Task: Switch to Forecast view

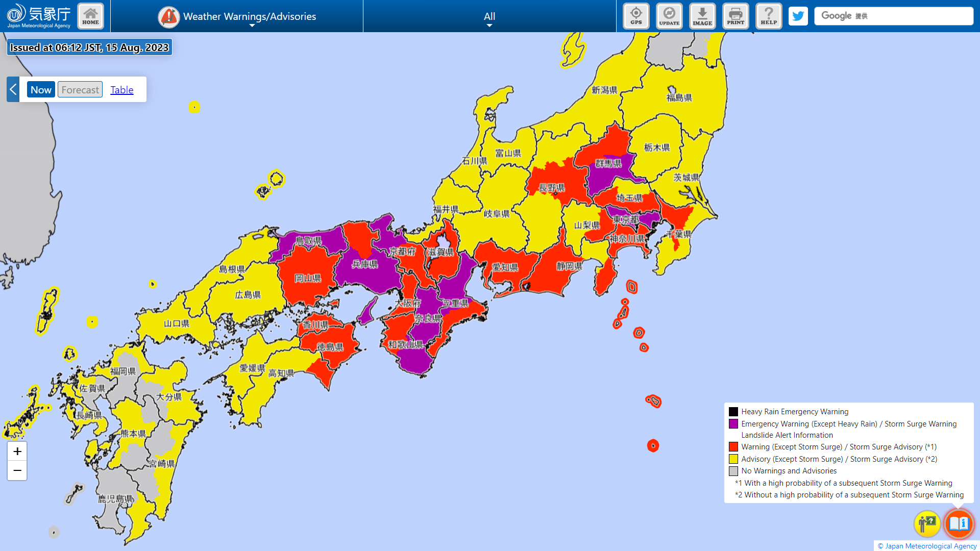Action: [x=80, y=90]
